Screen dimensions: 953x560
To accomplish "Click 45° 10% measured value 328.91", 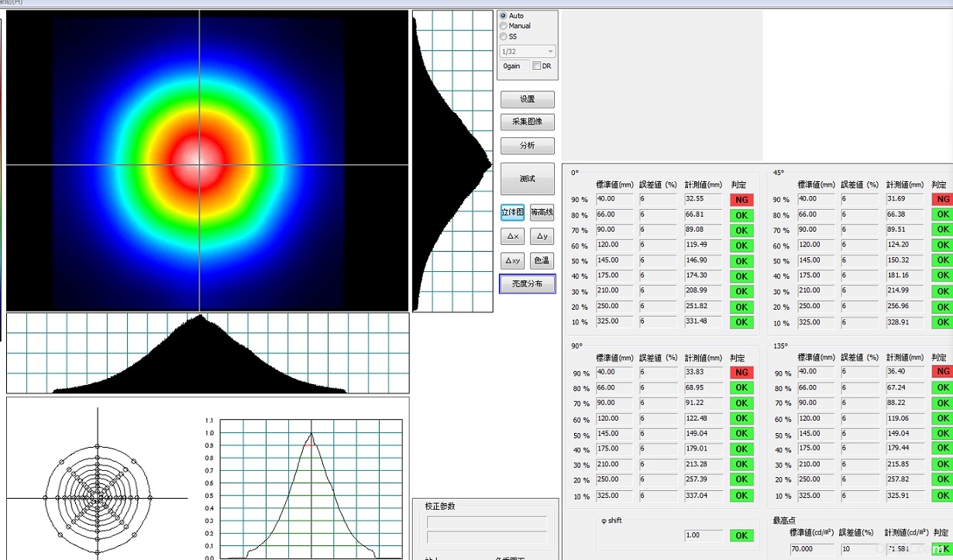I will [906, 321].
